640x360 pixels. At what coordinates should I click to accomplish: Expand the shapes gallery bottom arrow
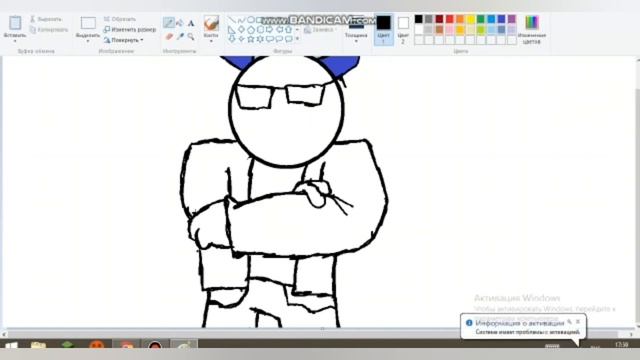point(297,39)
